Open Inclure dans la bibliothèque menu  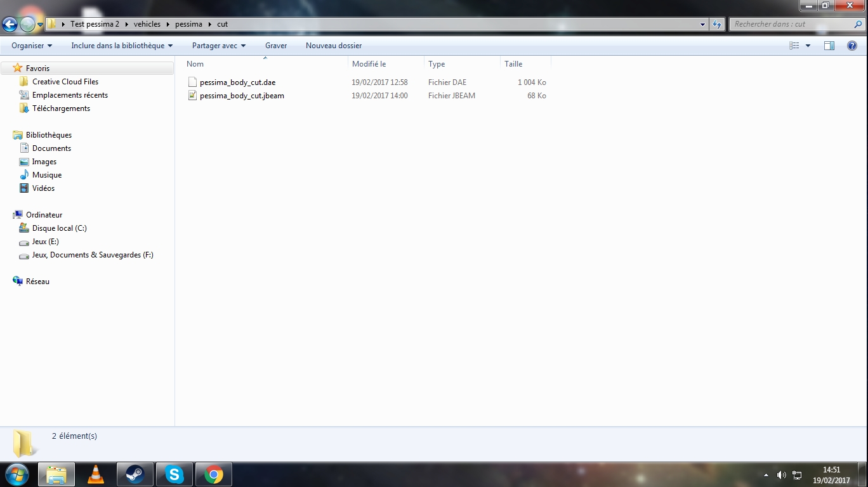(122, 46)
